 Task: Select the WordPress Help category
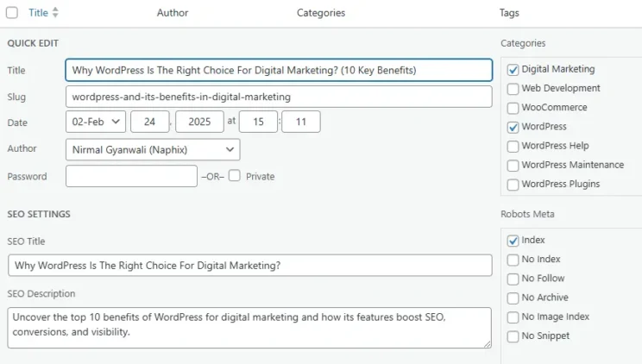(x=513, y=146)
